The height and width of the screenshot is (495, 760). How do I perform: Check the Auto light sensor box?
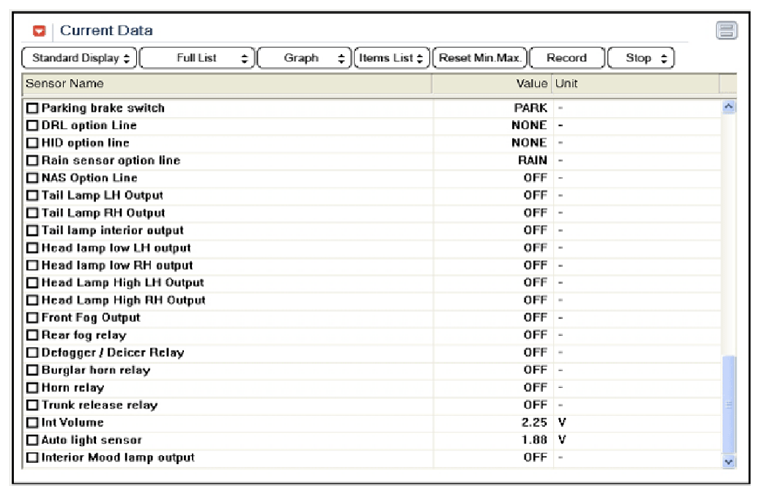(x=32, y=440)
